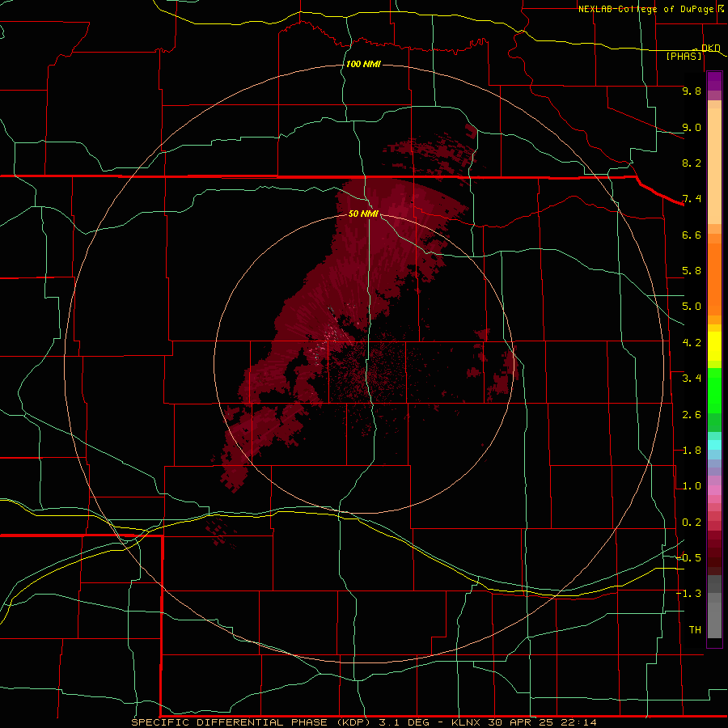The image size is (728, 728).
Task: Click the -0.5 scale value
Action: coord(689,557)
